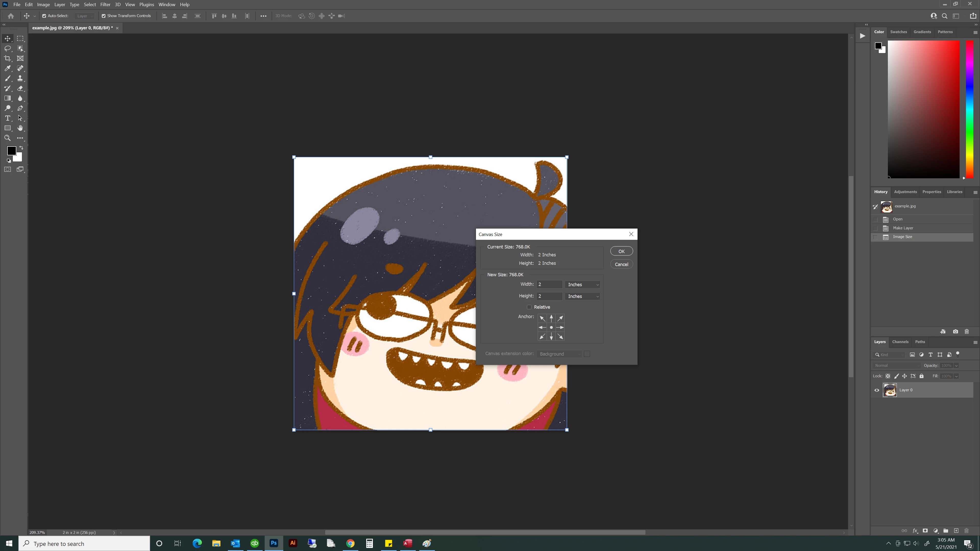
Task: Uncheck Show Transform Controls
Action: coord(103,16)
